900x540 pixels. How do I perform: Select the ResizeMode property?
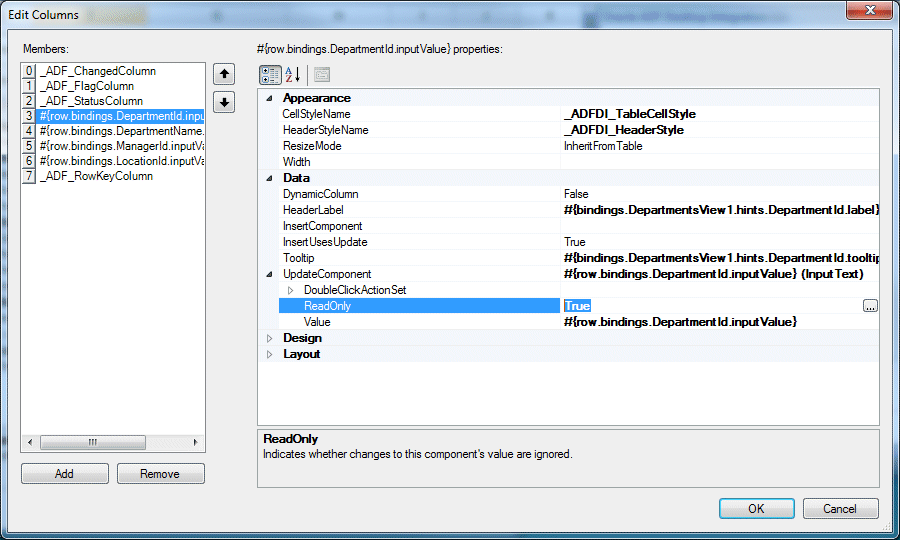click(x=312, y=146)
